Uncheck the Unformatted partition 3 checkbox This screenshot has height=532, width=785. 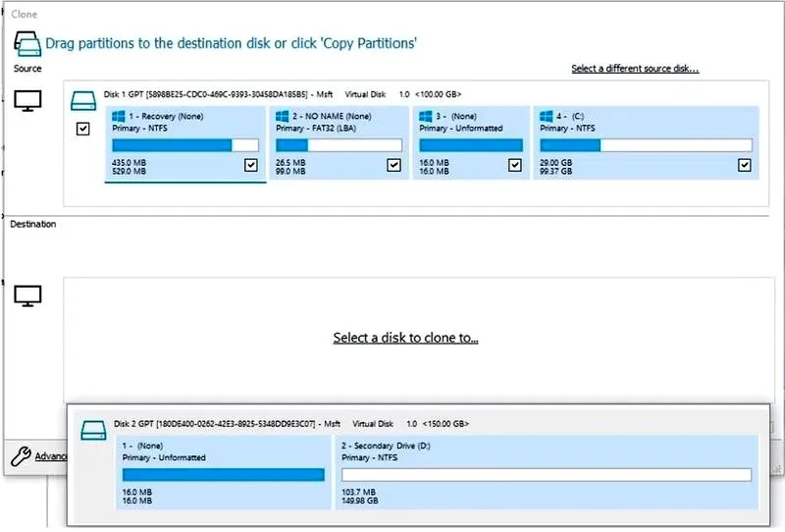pyautogui.click(x=514, y=165)
